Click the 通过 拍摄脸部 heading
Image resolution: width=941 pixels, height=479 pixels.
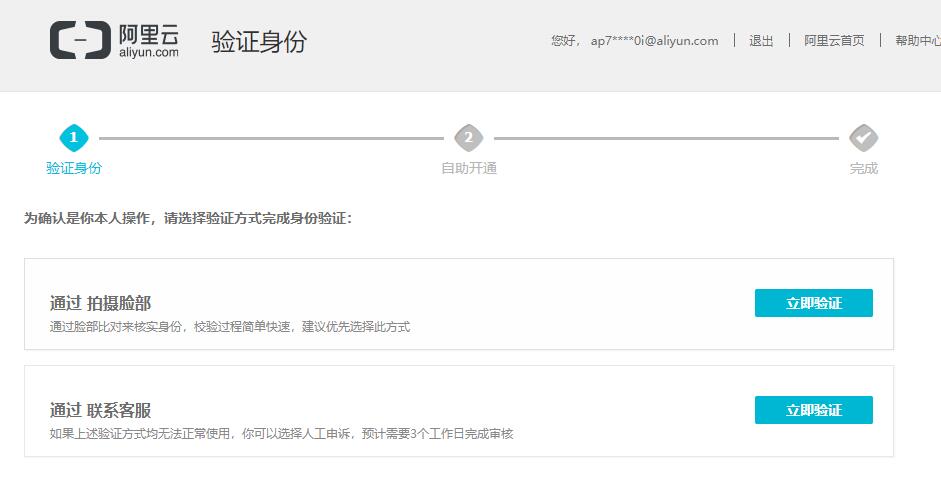tap(100, 303)
